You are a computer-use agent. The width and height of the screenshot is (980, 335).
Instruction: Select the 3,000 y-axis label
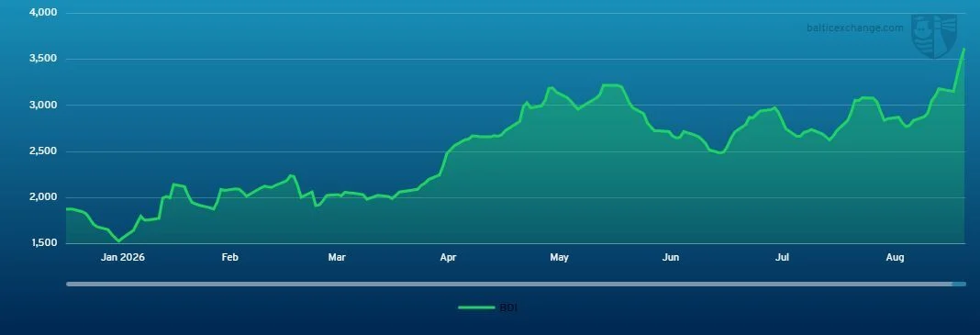[x=43, y=105]
